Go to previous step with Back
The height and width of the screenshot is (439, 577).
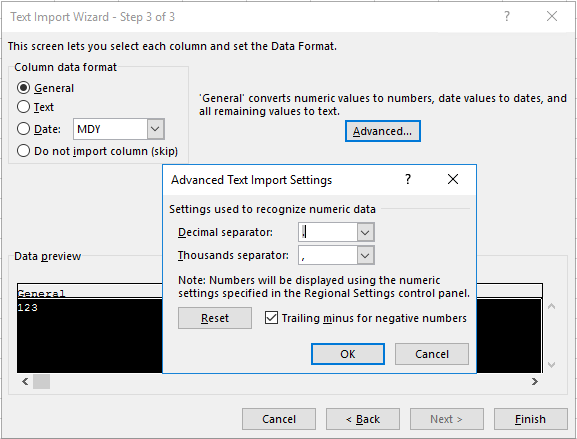click(x=363, y=419)
